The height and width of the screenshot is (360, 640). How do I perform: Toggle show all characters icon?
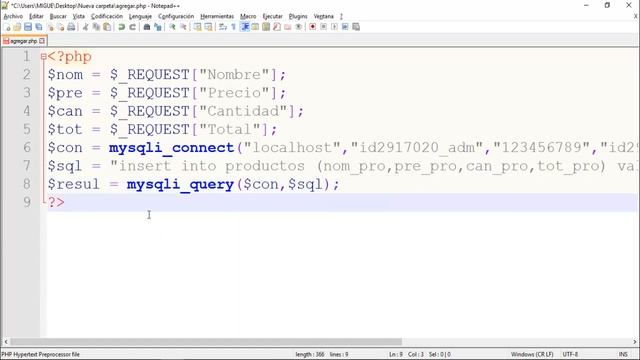pyautogui.click(x=233, y=27)
